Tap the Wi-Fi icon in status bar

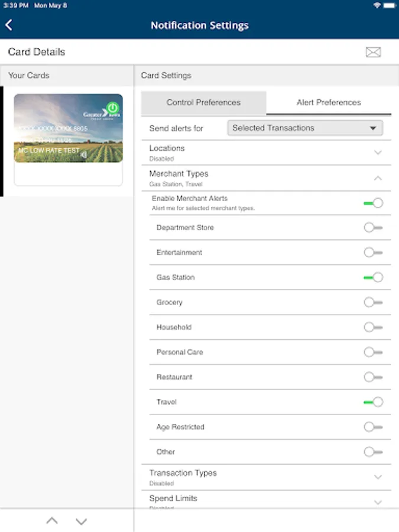coord(377,5)
